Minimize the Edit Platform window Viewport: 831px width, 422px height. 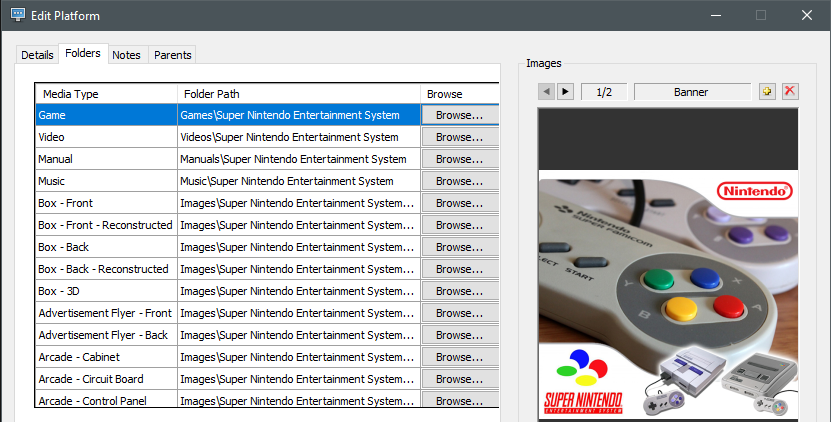716,15
